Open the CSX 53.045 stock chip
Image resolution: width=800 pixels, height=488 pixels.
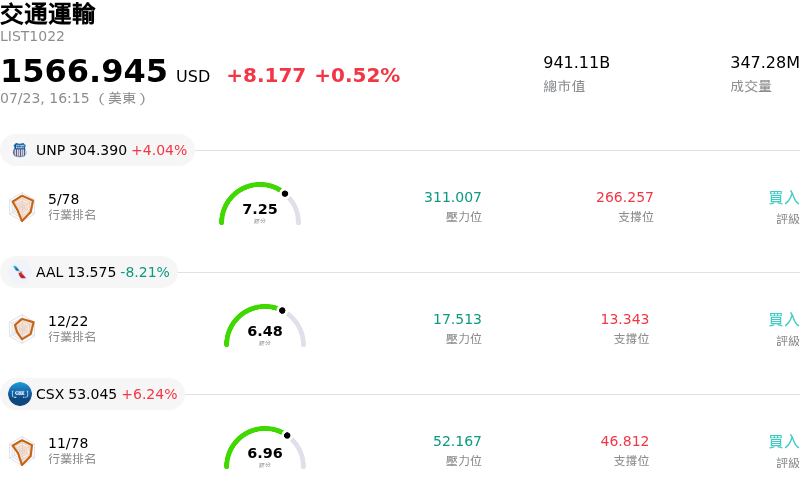[92, 394]
